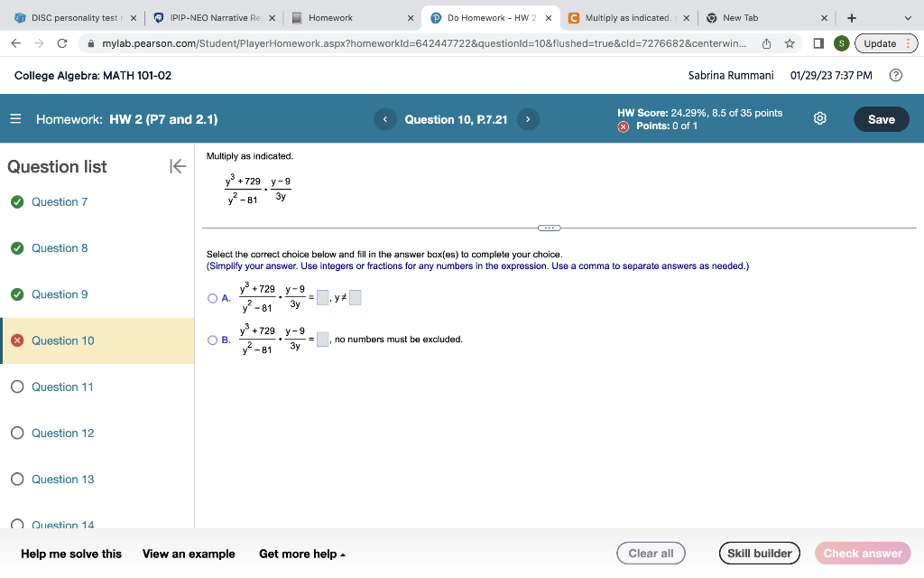Click the red X icon on Question 10
The width and height of the screenshot is (924, 578).
pos(17,340)
